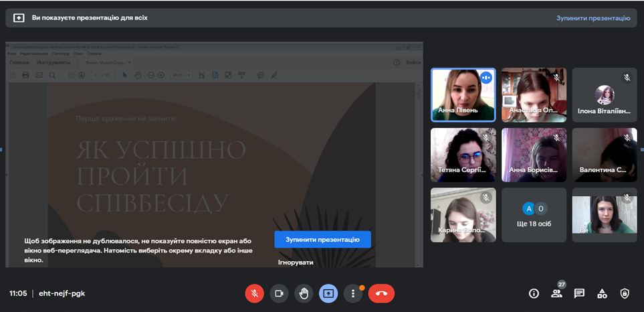
Task: Toggle the raise hand button
Action: pyautogui.click(x=304, y=293)
